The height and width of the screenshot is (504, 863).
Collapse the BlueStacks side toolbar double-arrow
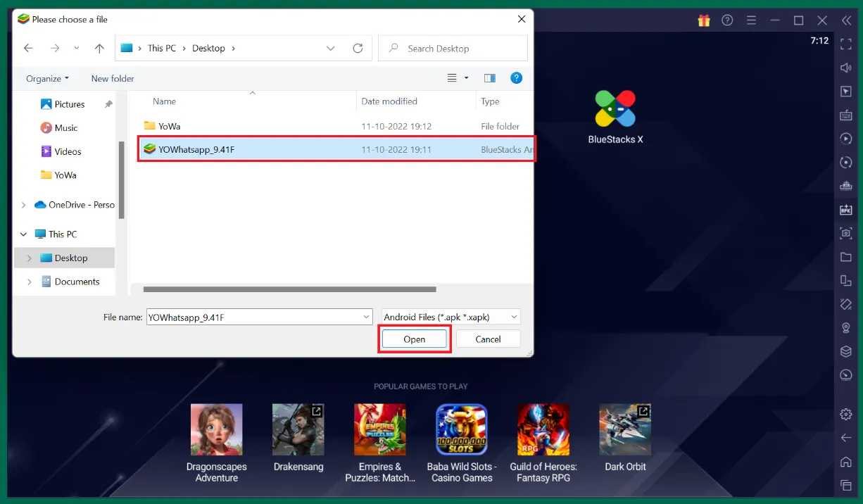[x=846, y=20]
